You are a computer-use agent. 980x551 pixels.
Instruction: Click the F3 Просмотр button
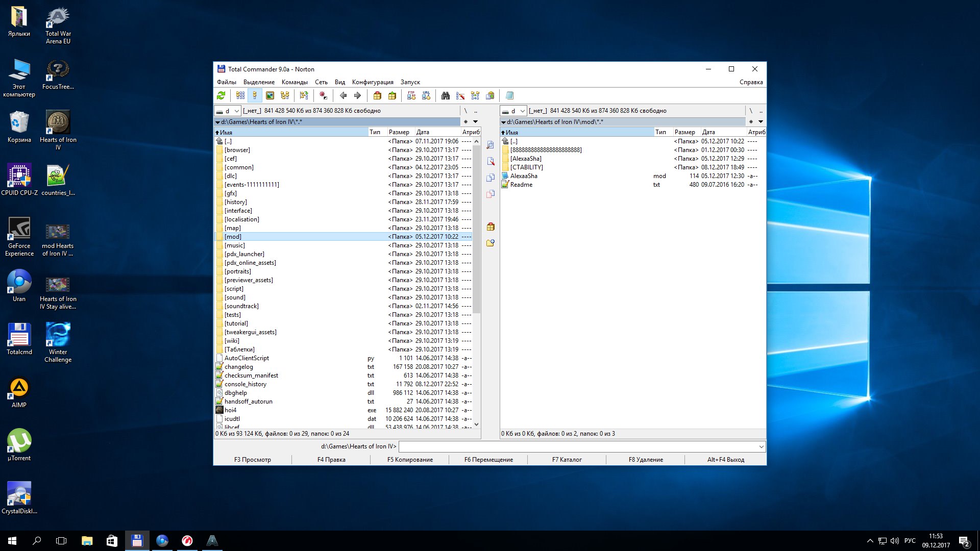253,460
